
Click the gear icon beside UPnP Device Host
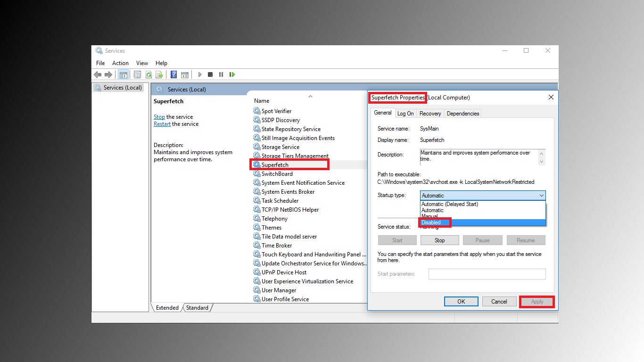coord(256,272)
